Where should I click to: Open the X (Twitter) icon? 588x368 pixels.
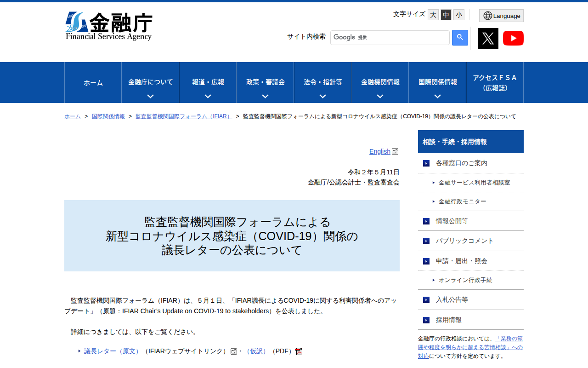coord(488,38)
